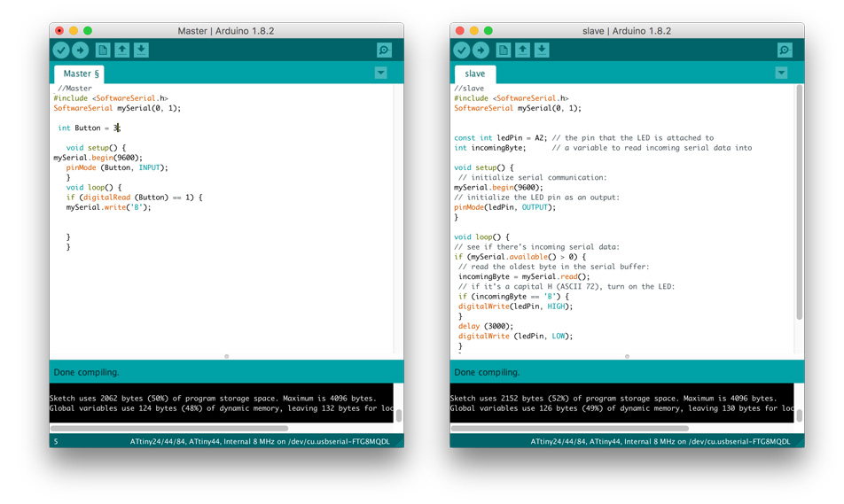844x504 pixels.
Task: Click line number 5 in Master status bar
Action: (x=56, y=442)
